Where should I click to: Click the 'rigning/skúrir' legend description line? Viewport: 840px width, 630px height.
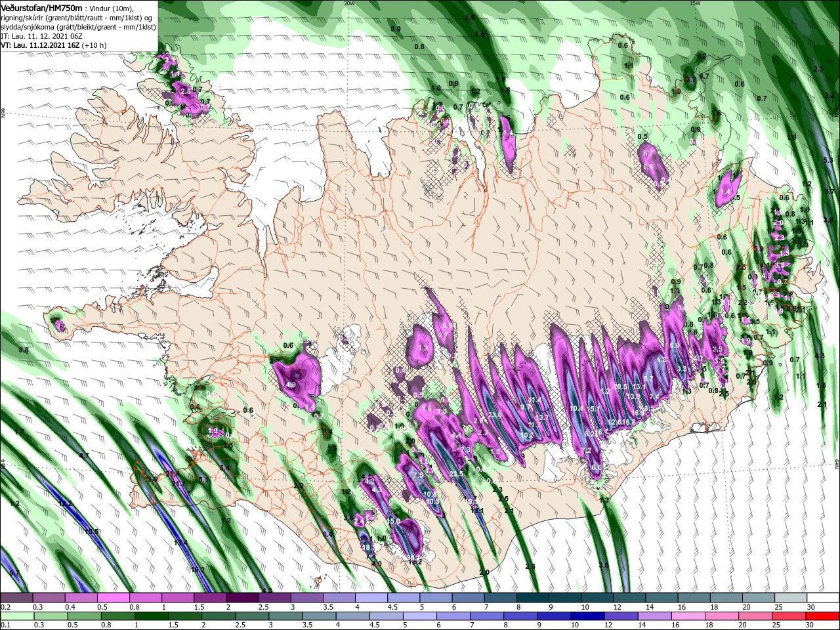tap(76, 18)
